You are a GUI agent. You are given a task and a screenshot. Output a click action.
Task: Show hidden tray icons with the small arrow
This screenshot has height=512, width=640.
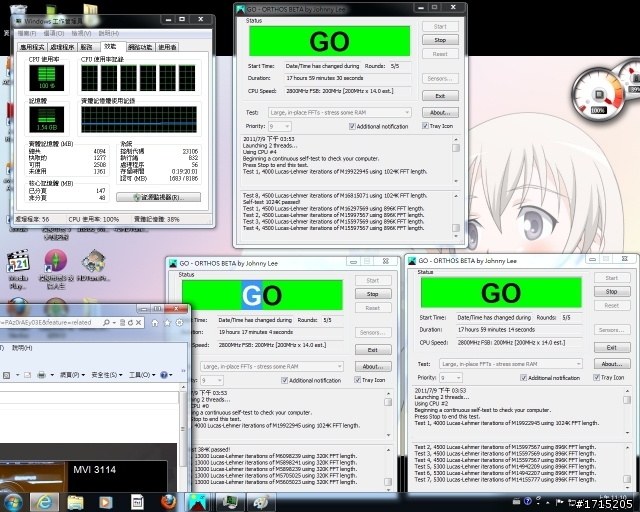click(x=548, y=502)
